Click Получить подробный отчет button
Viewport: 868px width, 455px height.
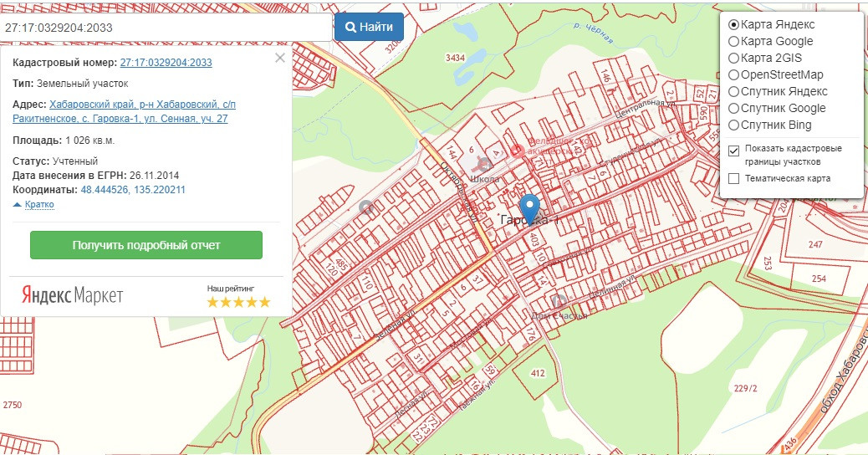(146, 245)
